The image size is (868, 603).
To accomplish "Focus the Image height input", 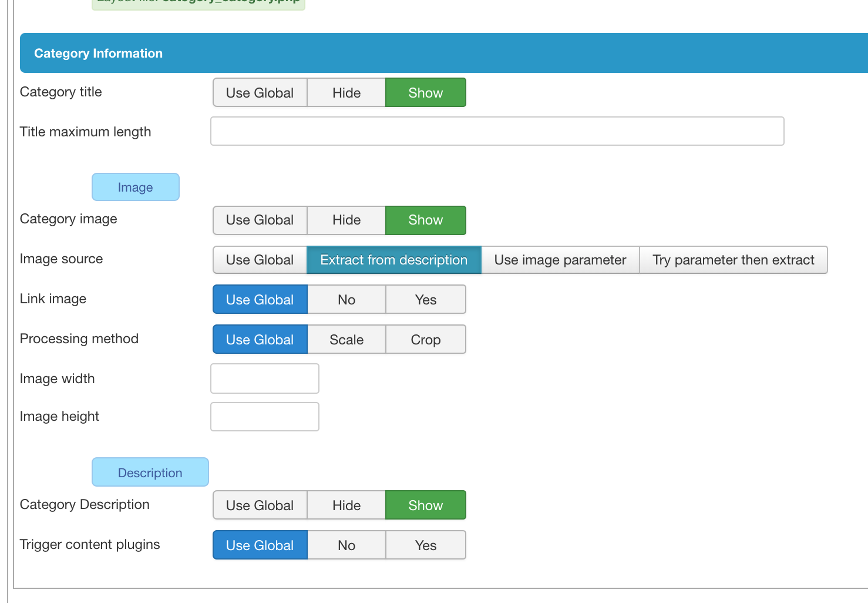I will pos(265,417).
